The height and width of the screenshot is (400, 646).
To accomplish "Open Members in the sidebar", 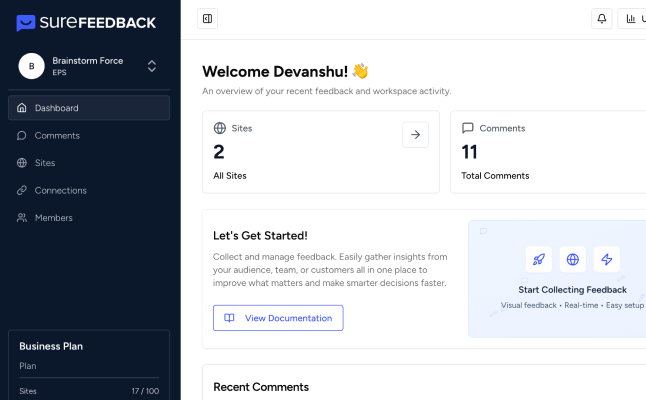I will point(53,218).
